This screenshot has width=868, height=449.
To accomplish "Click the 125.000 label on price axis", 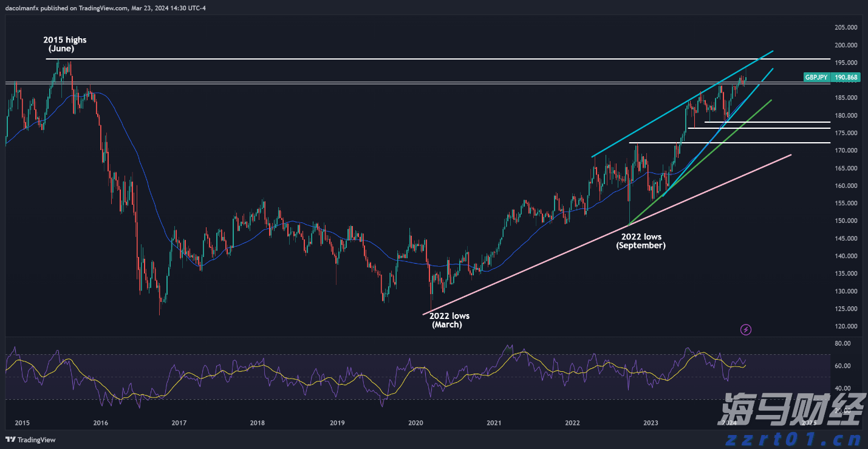I will click(x=846, y=309).
